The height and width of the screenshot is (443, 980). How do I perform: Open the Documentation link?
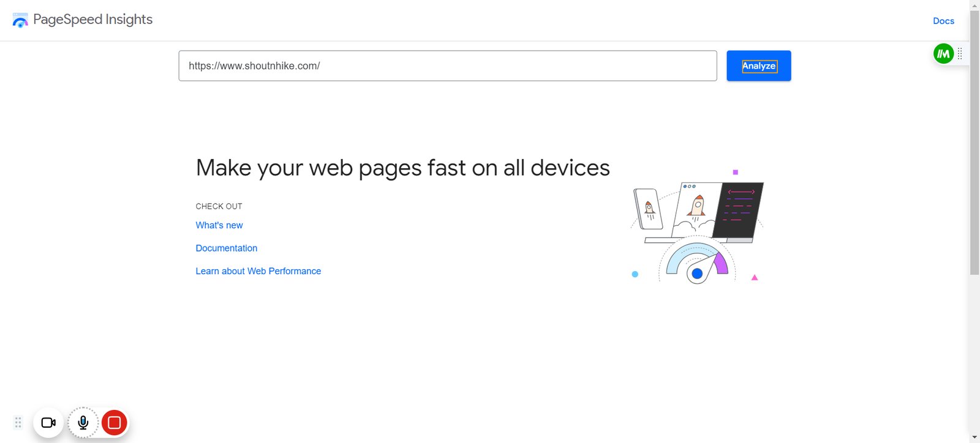[x=227, y=248]
